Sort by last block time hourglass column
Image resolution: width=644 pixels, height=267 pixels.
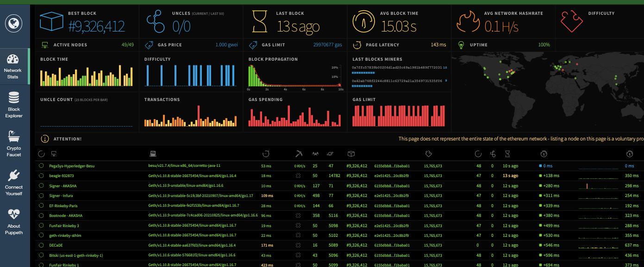pos(507,153)
